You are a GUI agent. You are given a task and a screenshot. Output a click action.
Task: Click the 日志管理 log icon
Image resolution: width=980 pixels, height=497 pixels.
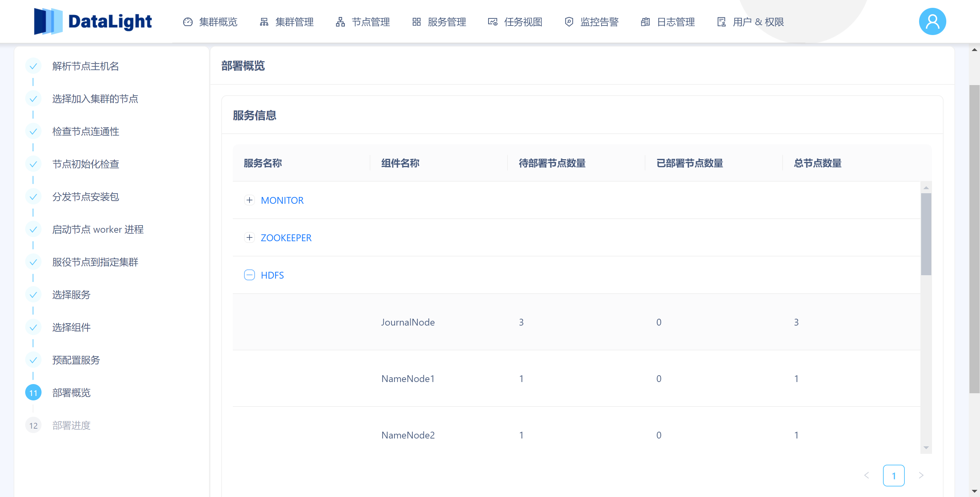(645, 22)
